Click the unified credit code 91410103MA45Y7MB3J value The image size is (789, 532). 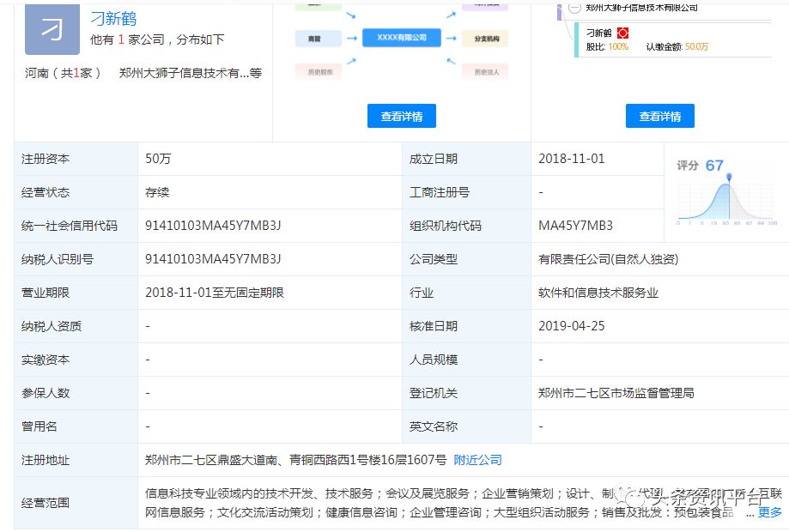pyautogui.click(x=214, y=226)
